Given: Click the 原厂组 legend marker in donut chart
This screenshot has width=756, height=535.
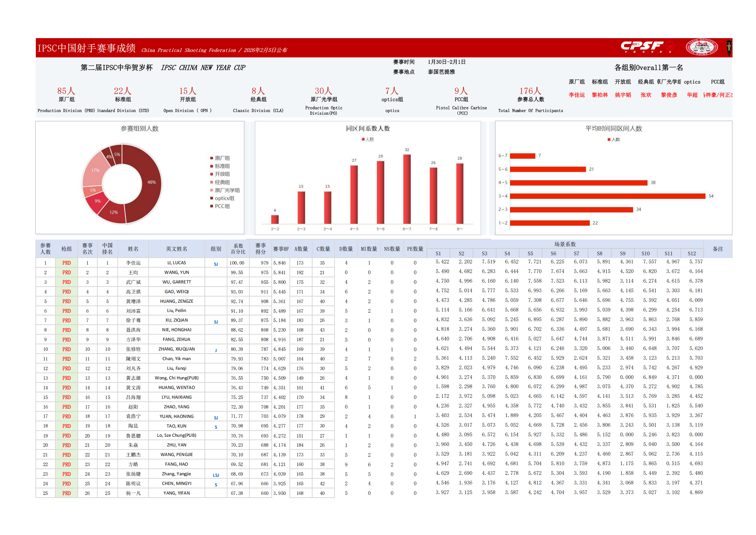Looking at the screenshot, I should 211,158.
